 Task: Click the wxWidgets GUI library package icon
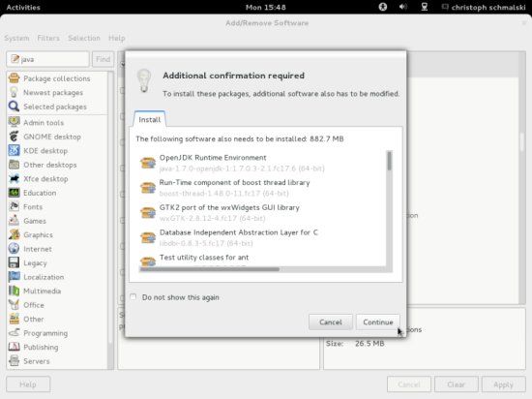[x=148, y=212]
